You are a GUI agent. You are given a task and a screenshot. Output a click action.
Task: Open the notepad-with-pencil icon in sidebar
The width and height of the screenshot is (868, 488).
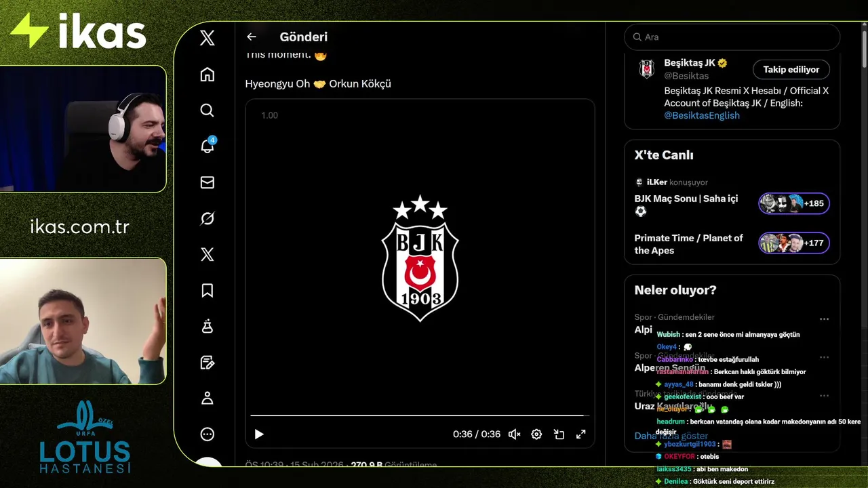coord(208,363)
